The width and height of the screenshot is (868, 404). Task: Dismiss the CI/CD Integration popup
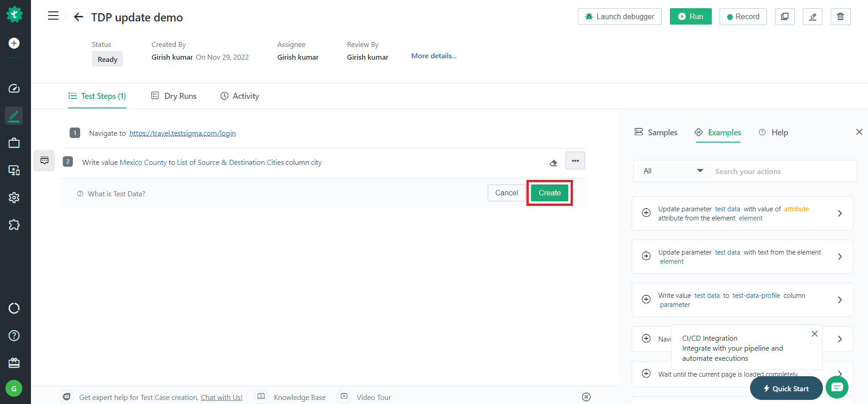click(x=815, y=334)
